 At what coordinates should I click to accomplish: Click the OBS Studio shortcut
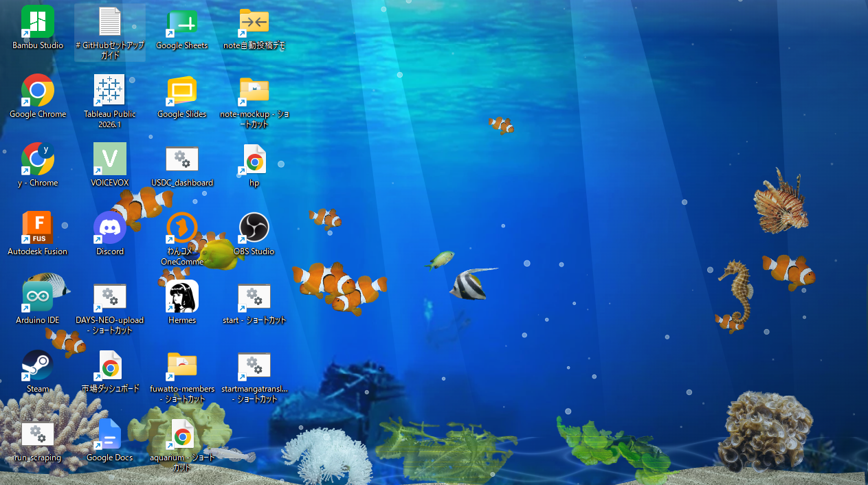(x=254, y=228)
